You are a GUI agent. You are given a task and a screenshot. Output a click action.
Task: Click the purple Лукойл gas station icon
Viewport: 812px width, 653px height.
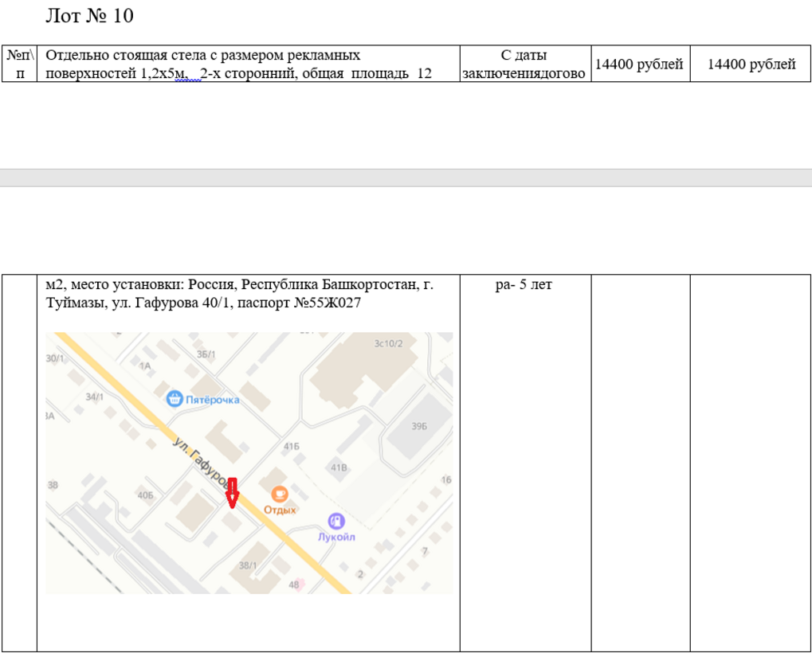[x=337, y=521]
